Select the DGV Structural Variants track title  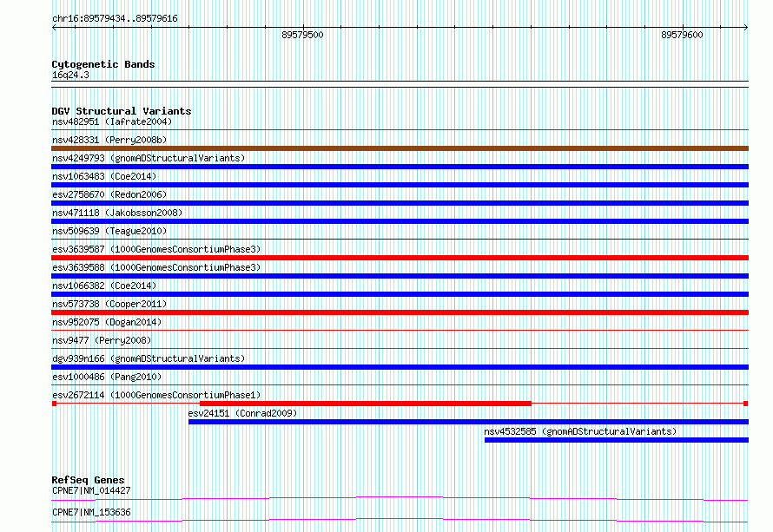122,111
